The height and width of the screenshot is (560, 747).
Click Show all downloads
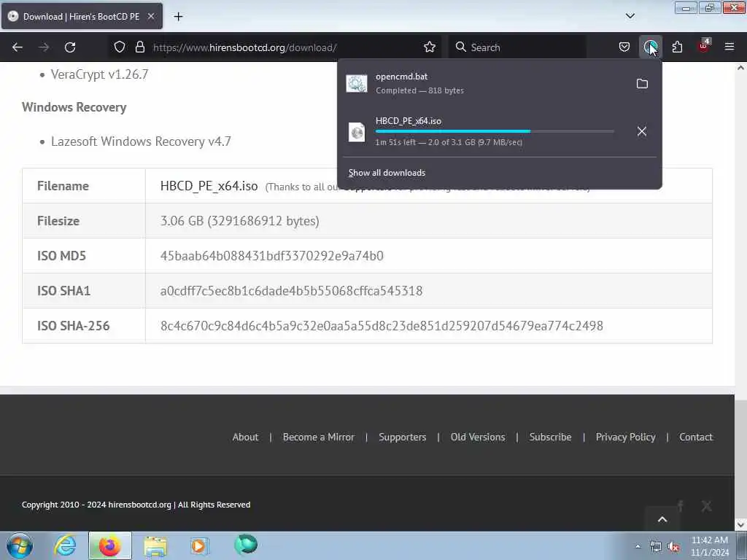[x=387, y=173]
